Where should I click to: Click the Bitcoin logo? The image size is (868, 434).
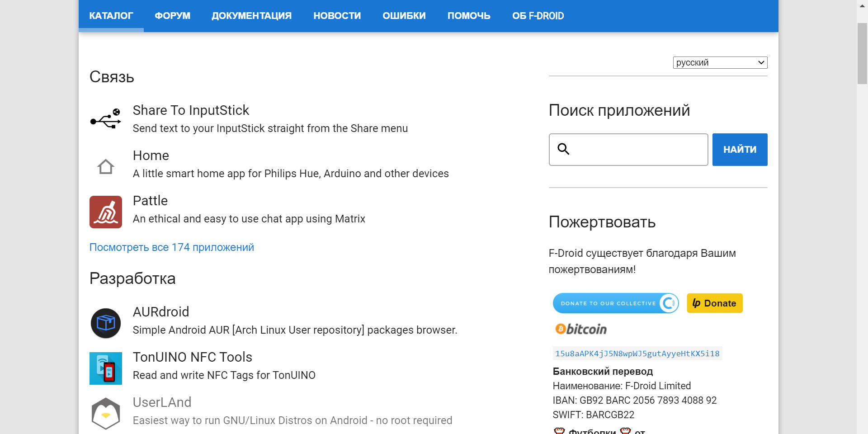point(581,329)
